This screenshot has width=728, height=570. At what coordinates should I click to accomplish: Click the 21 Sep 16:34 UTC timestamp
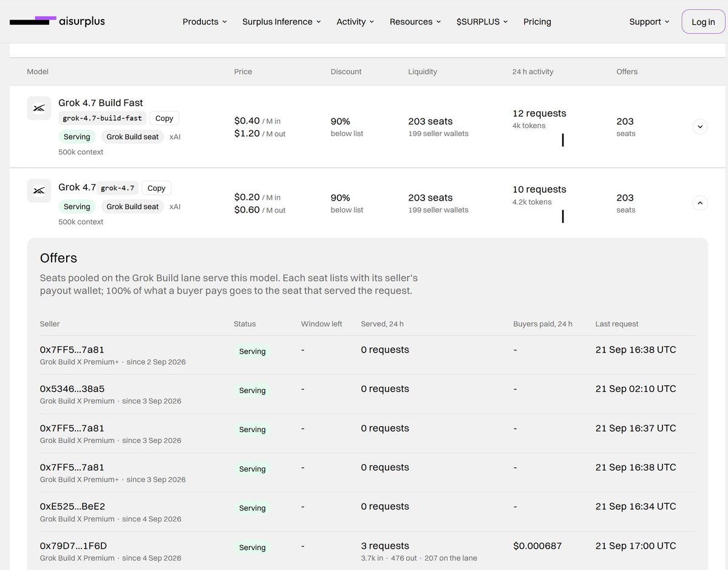point(636,506)
